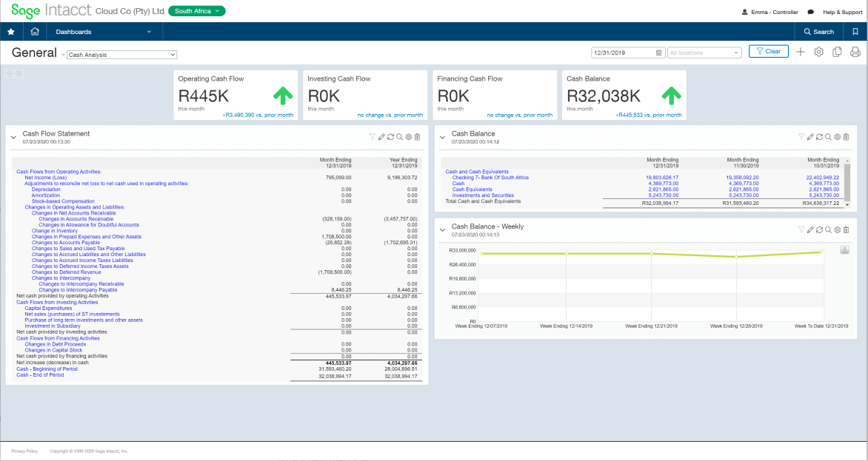The height and width of the screenshot is (461, 868).
Task: Open the Cash Analysis dashboard selector
Action: coord(121,55)
